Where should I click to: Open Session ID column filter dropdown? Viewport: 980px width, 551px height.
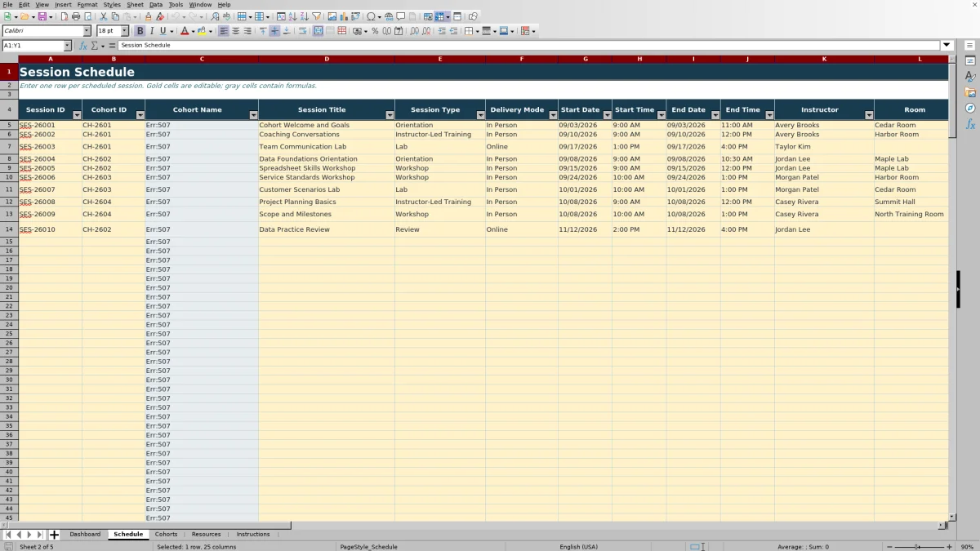pos(78,115)
